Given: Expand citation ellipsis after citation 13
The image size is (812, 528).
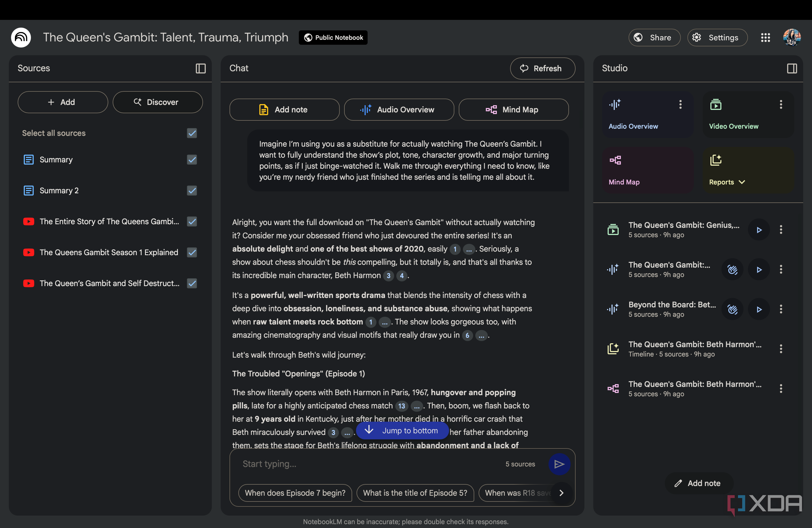Looking at the screenshot, I should pyautogui.click(x=416, y=406).
